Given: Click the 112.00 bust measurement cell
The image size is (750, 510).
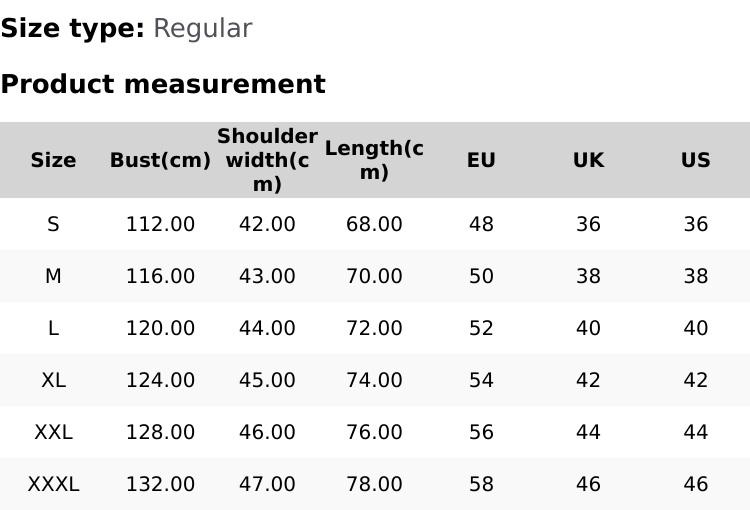Looking at the screenshot, I should [160, 224].
